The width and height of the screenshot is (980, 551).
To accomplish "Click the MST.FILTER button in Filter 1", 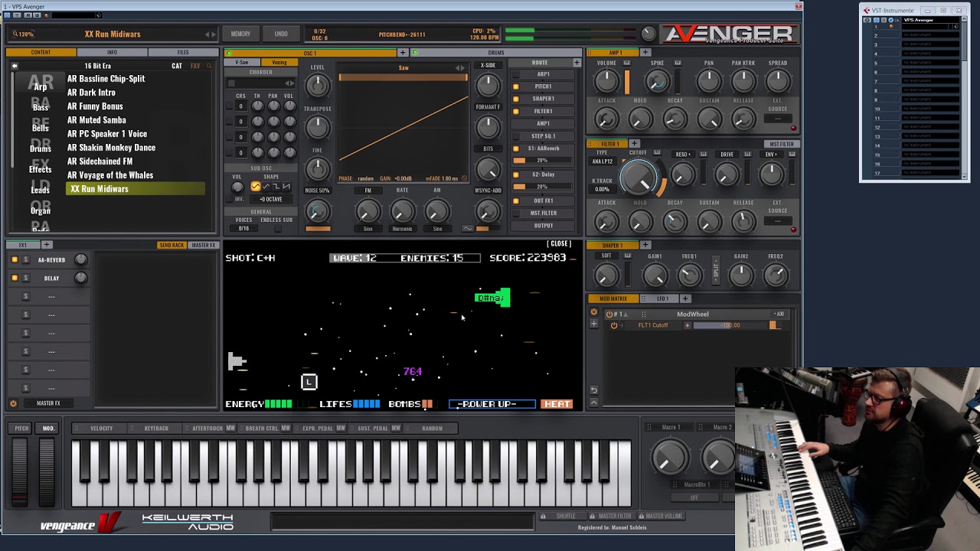I will pos(781,144).
